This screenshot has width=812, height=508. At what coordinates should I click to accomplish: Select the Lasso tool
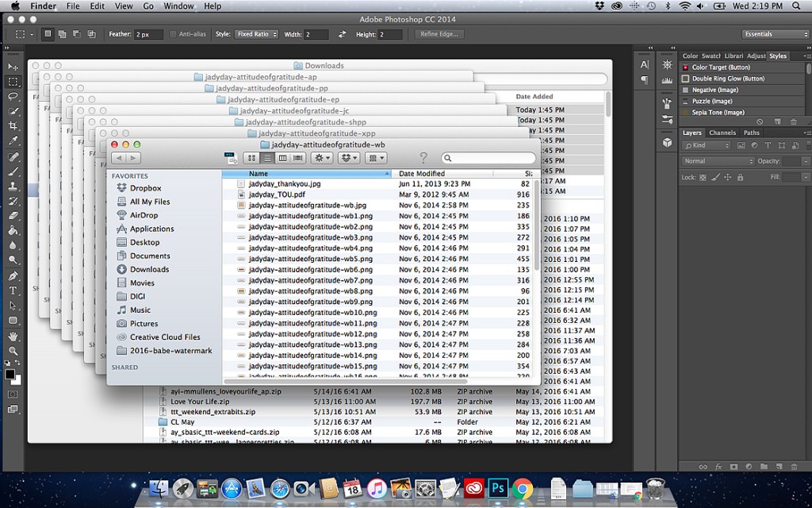click(13, 96)
